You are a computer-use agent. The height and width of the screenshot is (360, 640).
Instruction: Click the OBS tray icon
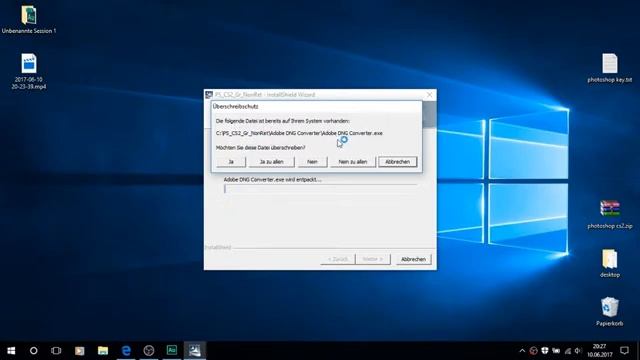(533, 351)
